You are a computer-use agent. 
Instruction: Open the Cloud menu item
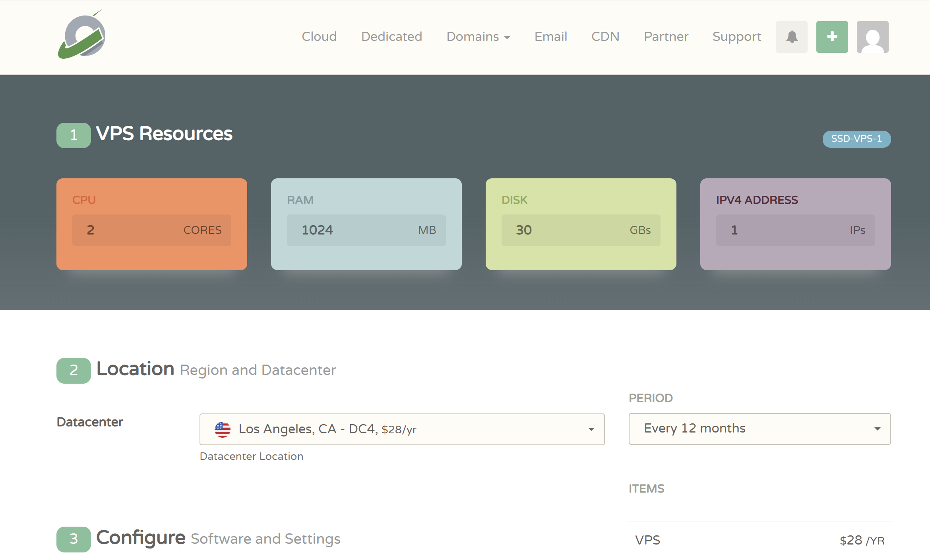click(x=319, y=37)
